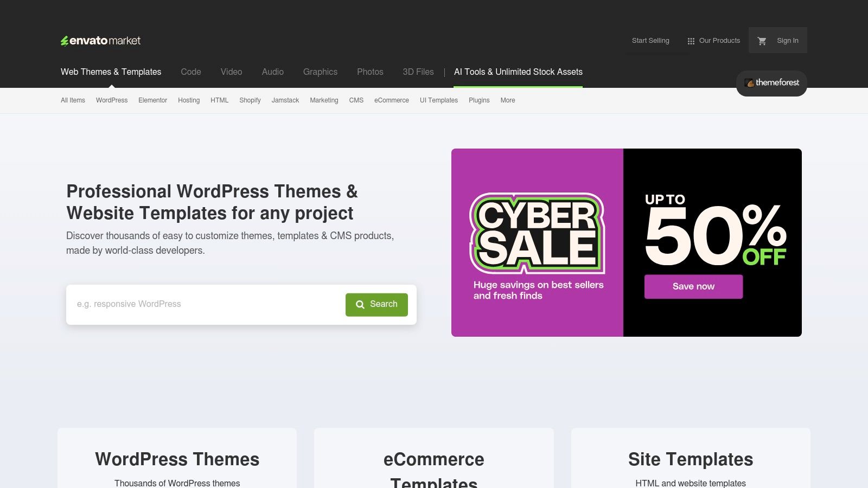Click 'Thousands of WordPress themes' text
This screenshot has height=488, width=868.
click(177, 483)
